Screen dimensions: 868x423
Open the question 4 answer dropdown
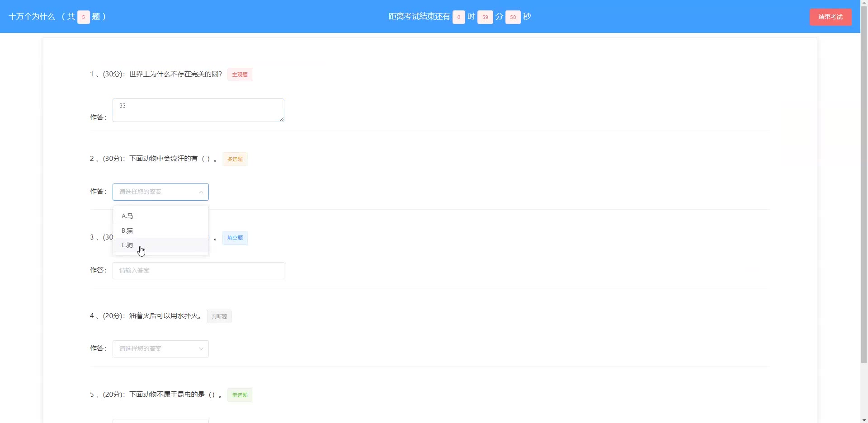click(x=160, y=349)
